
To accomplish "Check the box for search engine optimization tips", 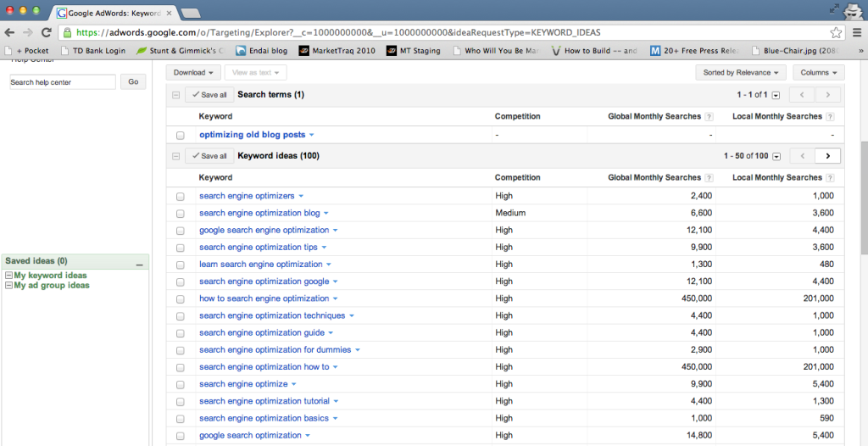I will pyautogui.click(x=180, y=248).
